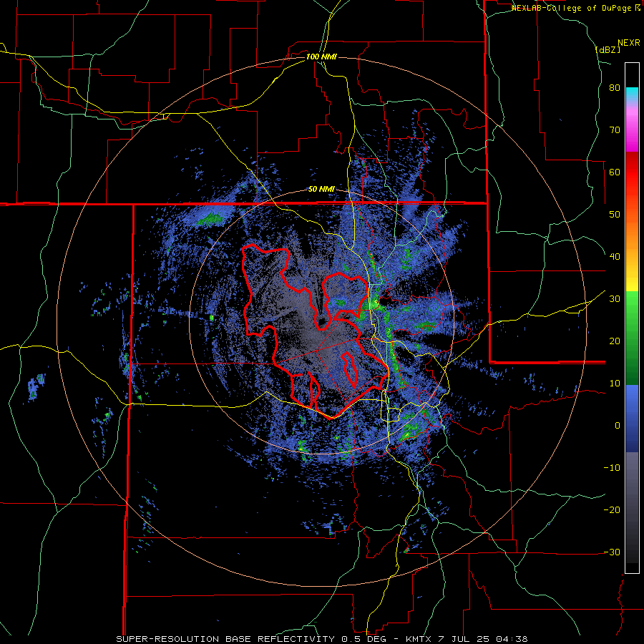Click the -20 value on dBZ scale
The height and width of the screenshot is (644, 644).
coord(612,509)
